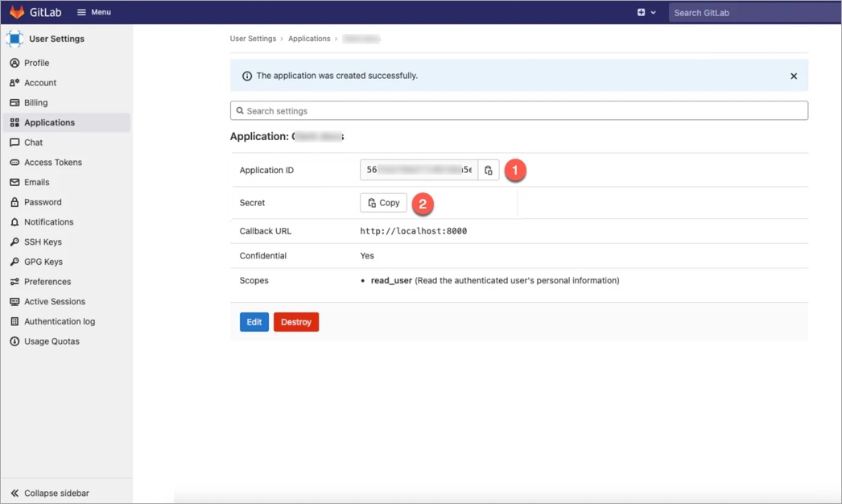Screen dimensions: 842x504
Task: Dismiss the application created success alert
Action: click(x=794, y=76)
